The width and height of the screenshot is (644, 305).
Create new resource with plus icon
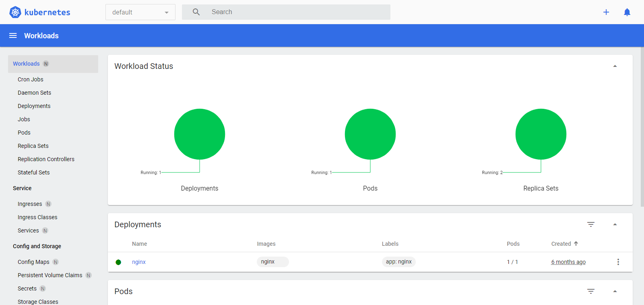(x=606, y=12)
